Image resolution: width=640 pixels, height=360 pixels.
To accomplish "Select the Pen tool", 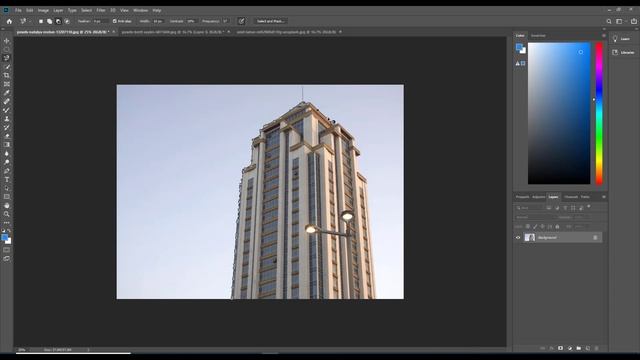I will click(7, 171).
